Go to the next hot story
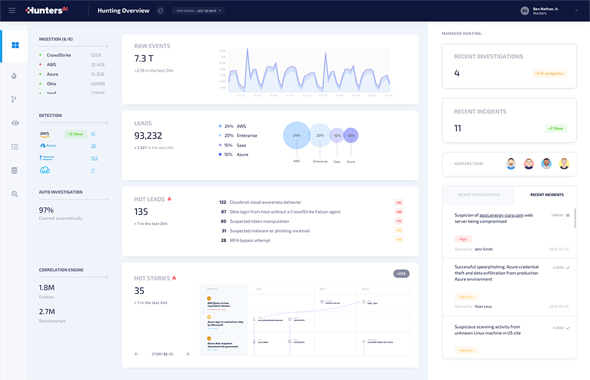The height and width of the screenshot is (380, 590). 187,354
